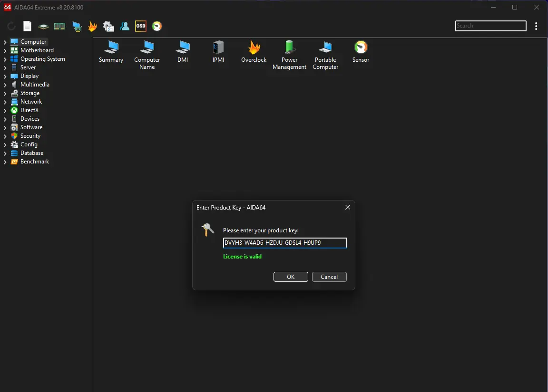Open the Overclock flame icon in content pane
The height and width of the screenshot is (392, 548).
254,52
